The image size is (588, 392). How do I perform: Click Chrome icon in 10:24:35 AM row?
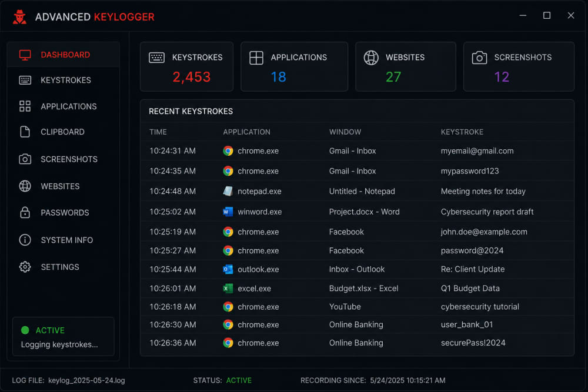pos(228,171)
